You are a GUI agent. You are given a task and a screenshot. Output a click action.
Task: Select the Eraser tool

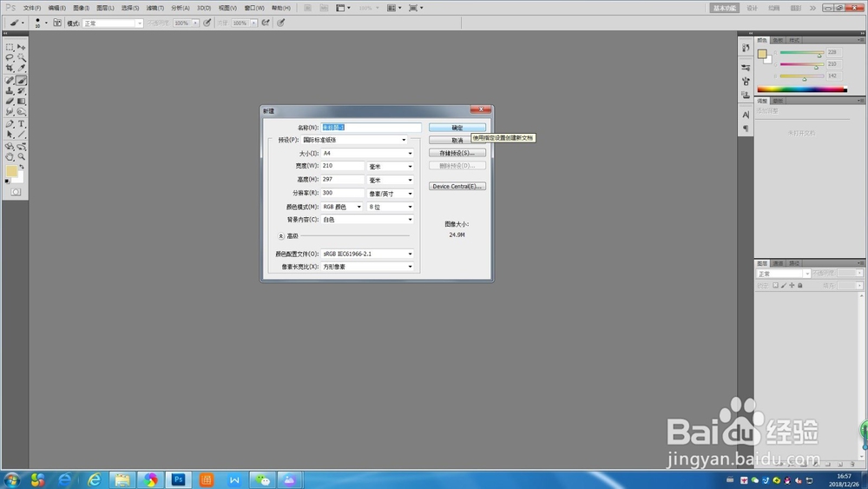tap(10, 102)
